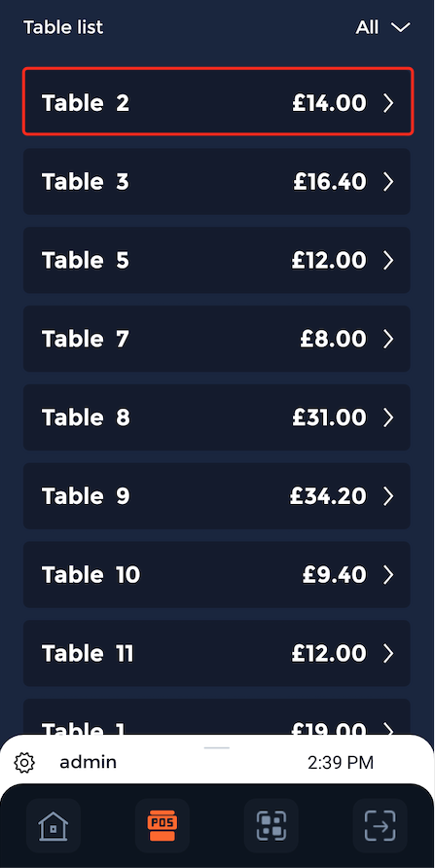Click the £31.00 amount on Table 8
Image resolution: width=435 pixels, height=868 pixels.
click(x=329, y=417)
